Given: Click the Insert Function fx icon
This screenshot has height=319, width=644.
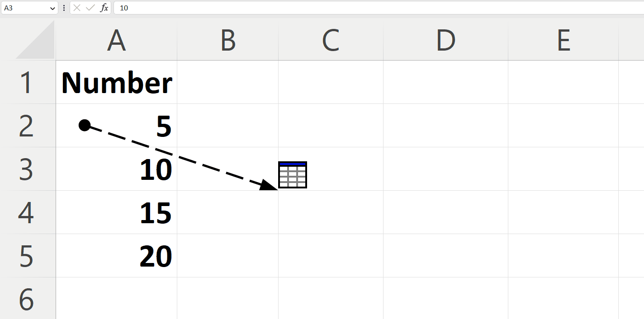Looking at the screenshot, I should pos(104,8).
